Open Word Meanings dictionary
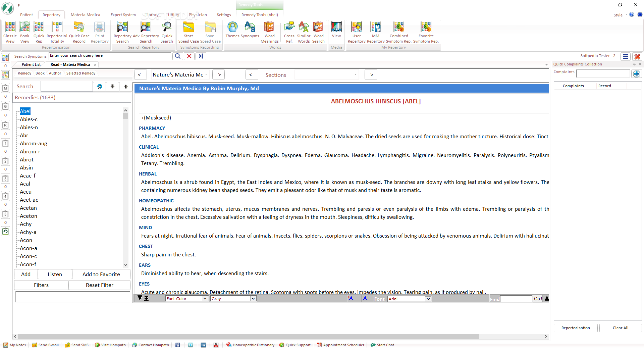This screenshot has width=644, height=349. [269, 33]
